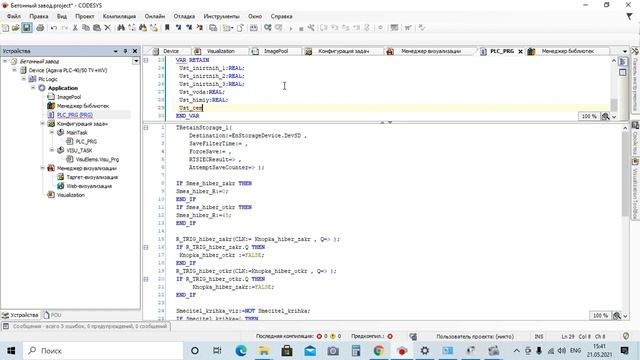Image resolution: width=640 pixels, height=360 pixels.
Task: Open the Файл menu
Action: coord(14,16)
